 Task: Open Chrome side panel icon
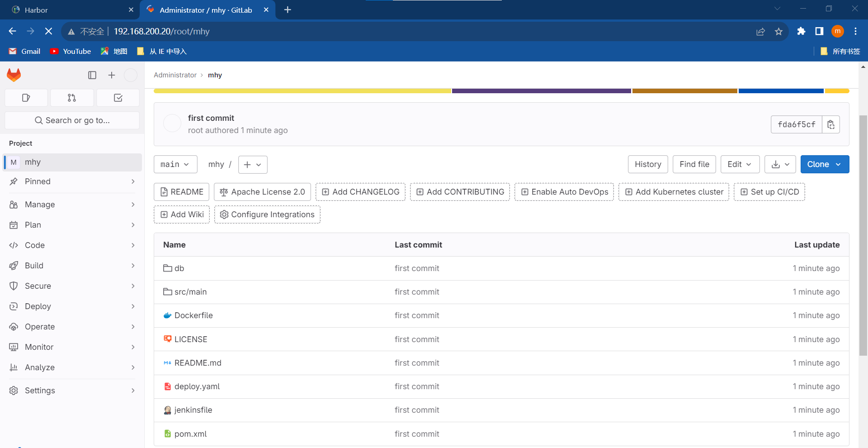819,31
